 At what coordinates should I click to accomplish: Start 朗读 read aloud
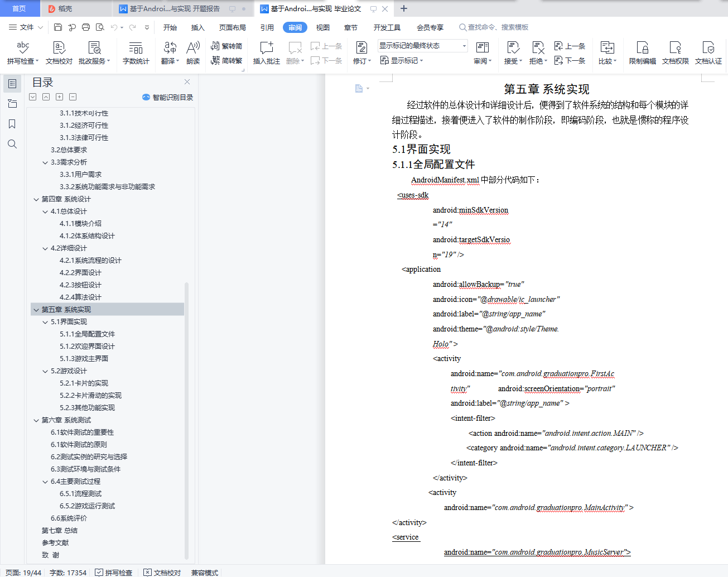point(193,53)
